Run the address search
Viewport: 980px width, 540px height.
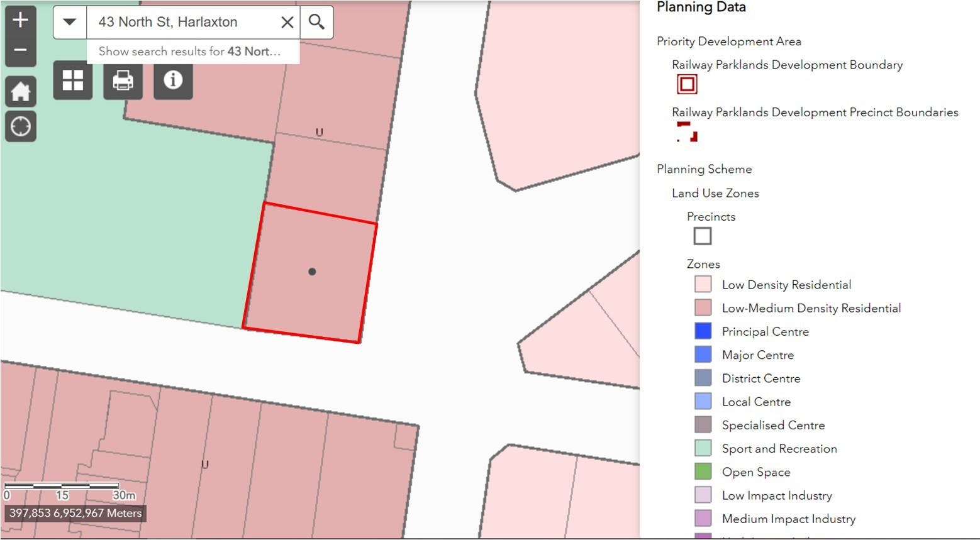tap(316, 22)
